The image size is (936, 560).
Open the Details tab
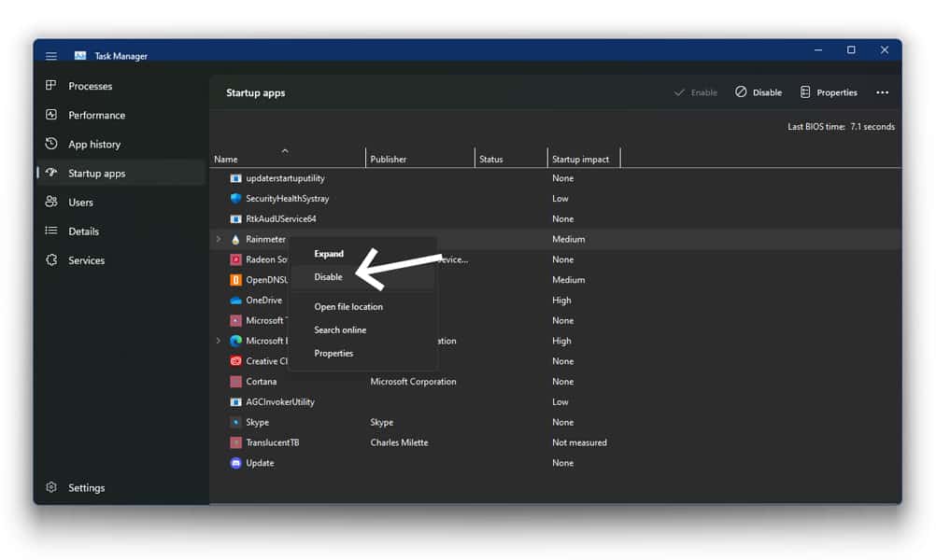point(121,231)
